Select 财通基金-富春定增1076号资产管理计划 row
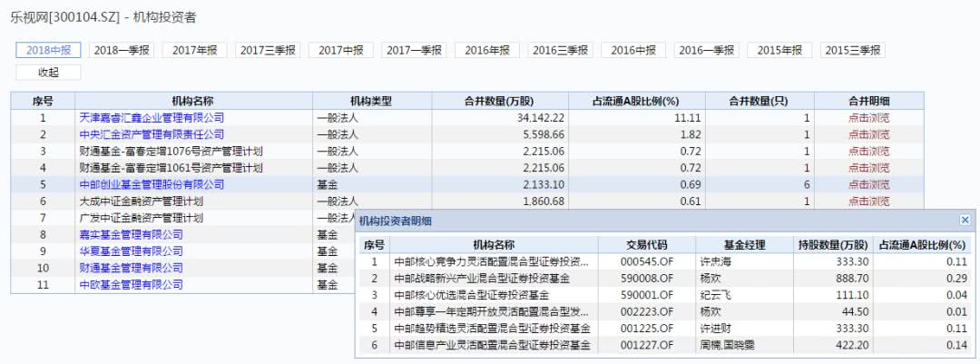Screen dimensions: 980x364 467,151
